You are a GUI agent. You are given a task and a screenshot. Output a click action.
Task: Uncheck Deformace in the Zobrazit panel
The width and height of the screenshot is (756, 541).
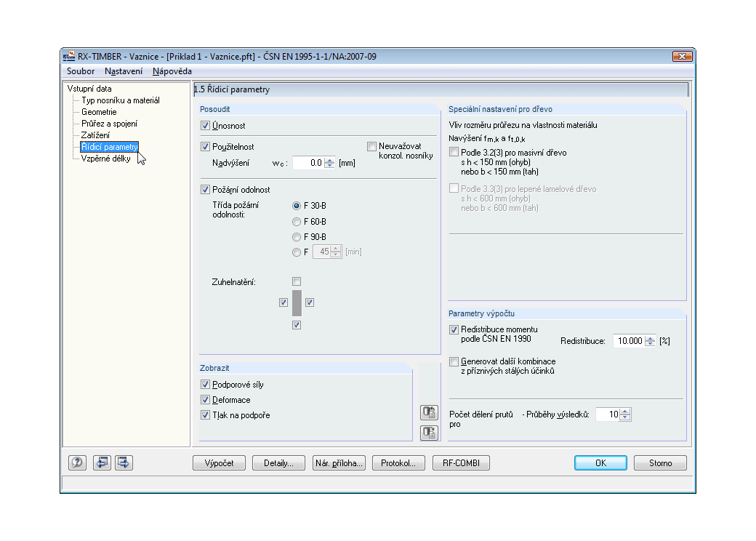(206, 399)
